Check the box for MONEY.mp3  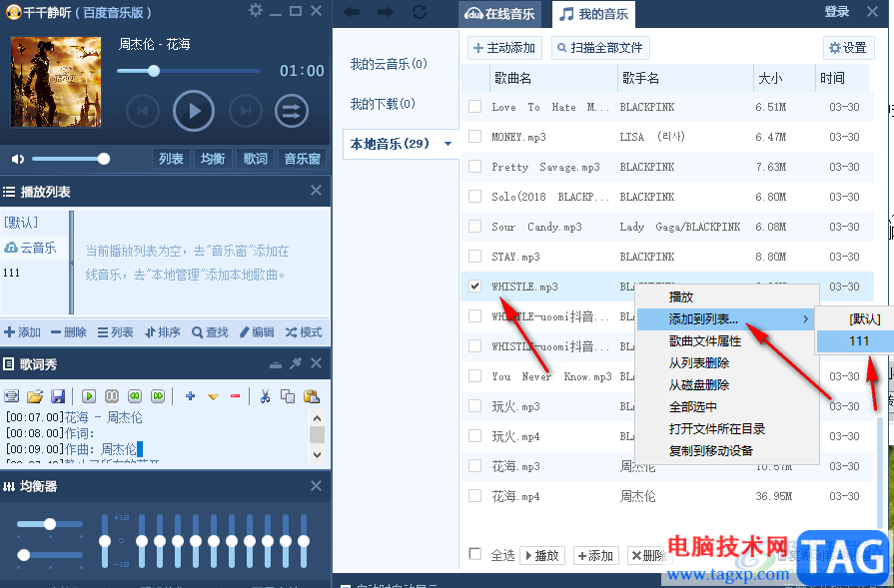coord(474,136)
